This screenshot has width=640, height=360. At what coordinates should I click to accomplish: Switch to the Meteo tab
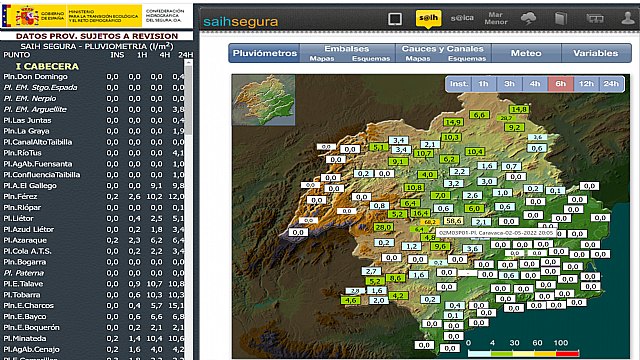(526, 53)
